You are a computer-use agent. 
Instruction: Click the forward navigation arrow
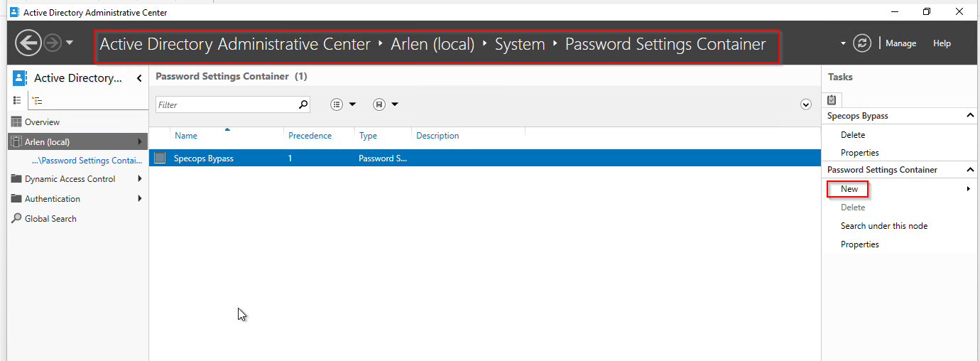(x=52, y=43)
